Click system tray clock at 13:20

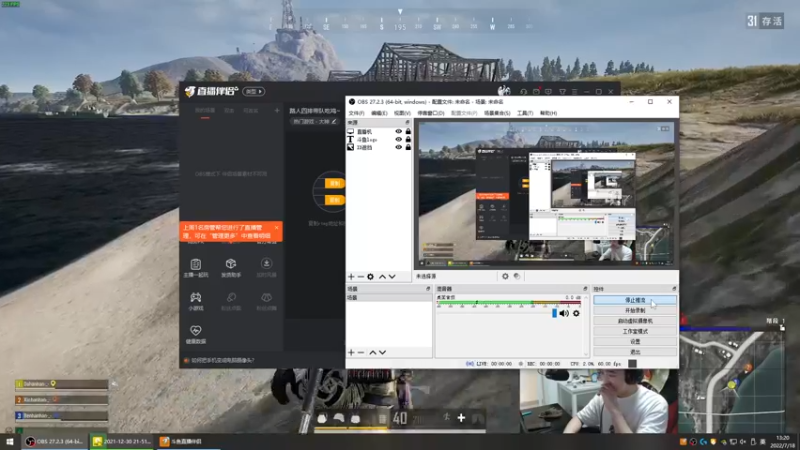(x=782, y=441)
